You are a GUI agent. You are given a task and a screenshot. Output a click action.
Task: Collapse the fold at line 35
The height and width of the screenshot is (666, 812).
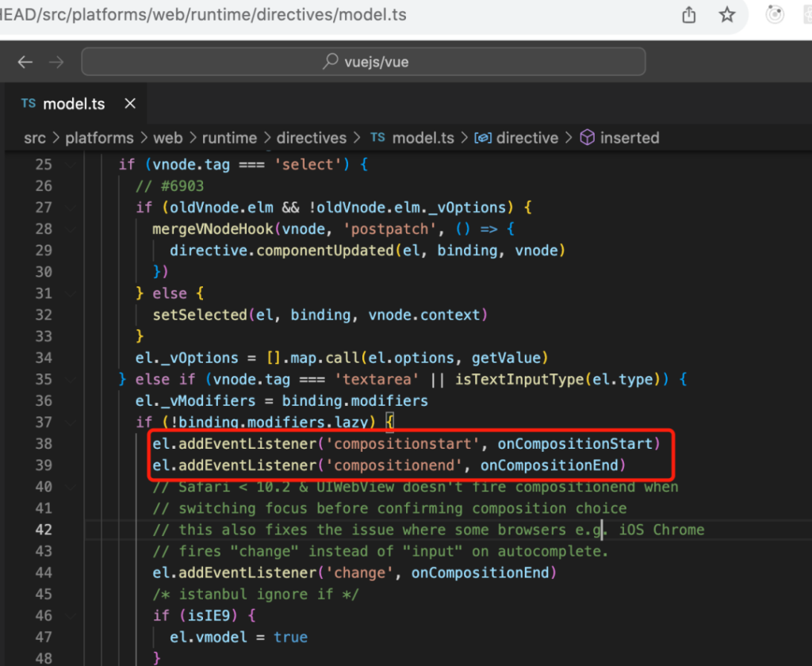tap(71, 380)
